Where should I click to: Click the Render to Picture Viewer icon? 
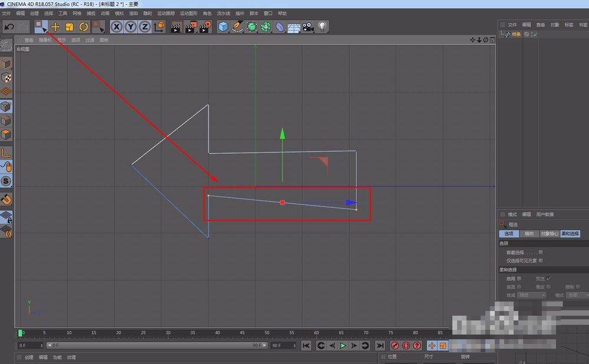190,27
